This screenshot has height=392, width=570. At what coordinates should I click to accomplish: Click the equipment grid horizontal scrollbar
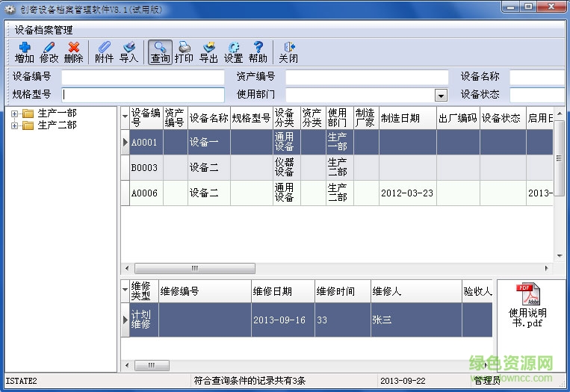tap(336, 268)
